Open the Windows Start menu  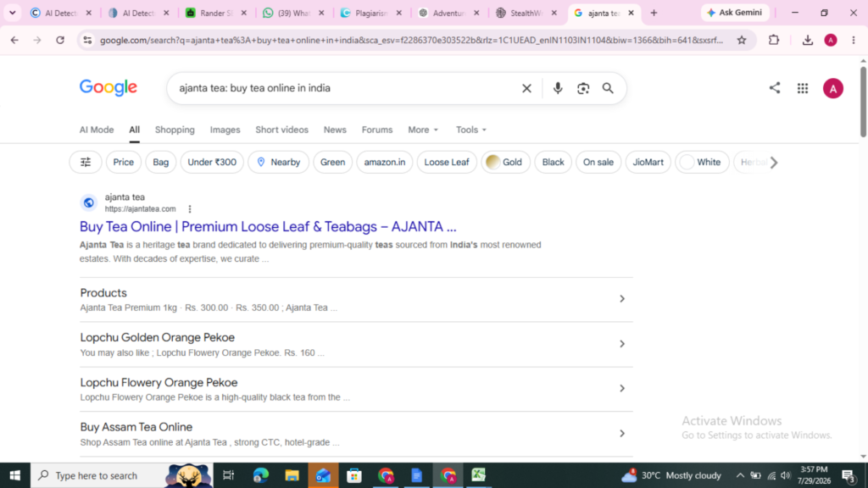pos(15,475)
